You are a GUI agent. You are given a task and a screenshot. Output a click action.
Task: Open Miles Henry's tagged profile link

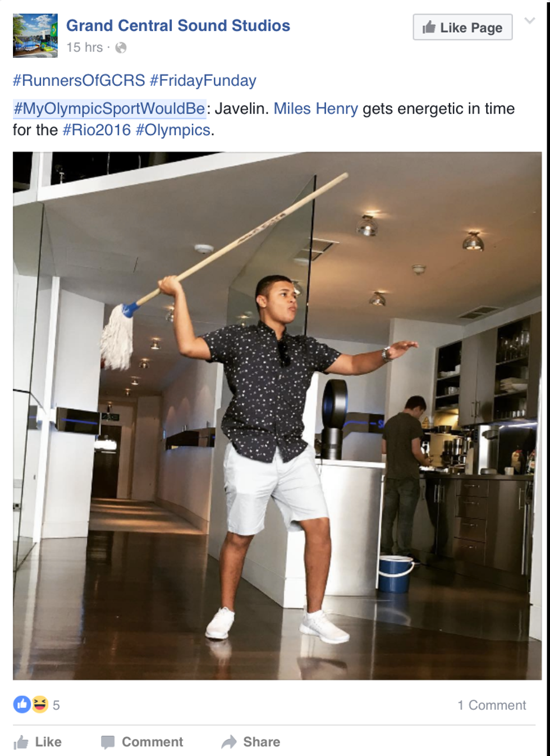[x=315, y=108]
